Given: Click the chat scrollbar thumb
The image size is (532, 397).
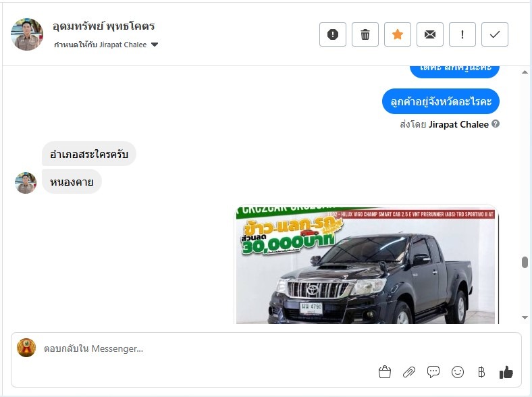Looking at the screenshot, I should pos(525,262).
